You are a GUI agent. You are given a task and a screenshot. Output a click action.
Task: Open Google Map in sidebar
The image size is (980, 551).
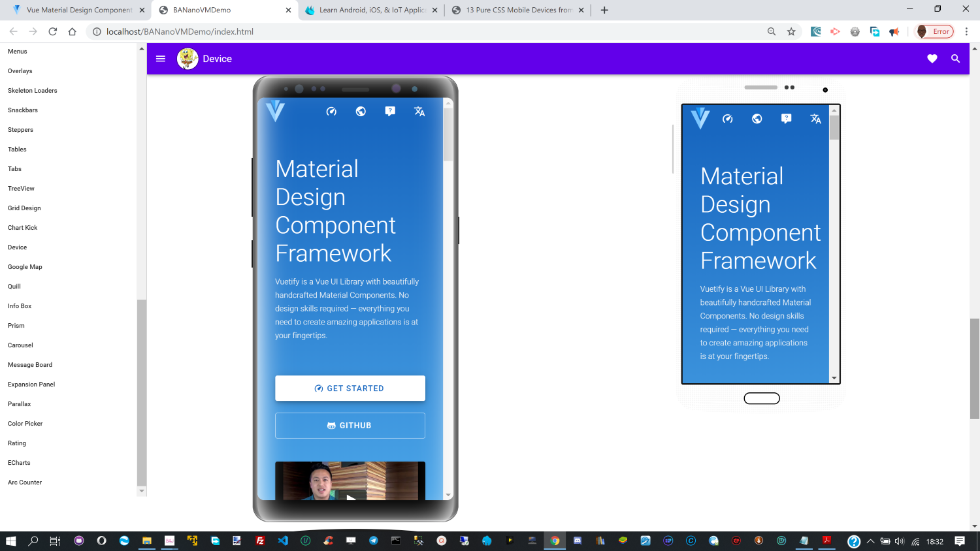point(25,267)
